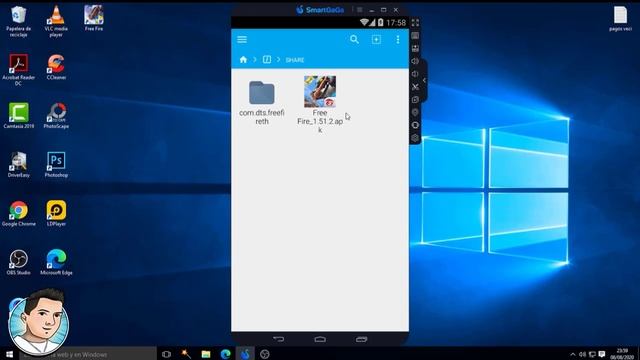
Task: Toggle SmartGaGa fullscreen mode
Action: click(415, 23)
